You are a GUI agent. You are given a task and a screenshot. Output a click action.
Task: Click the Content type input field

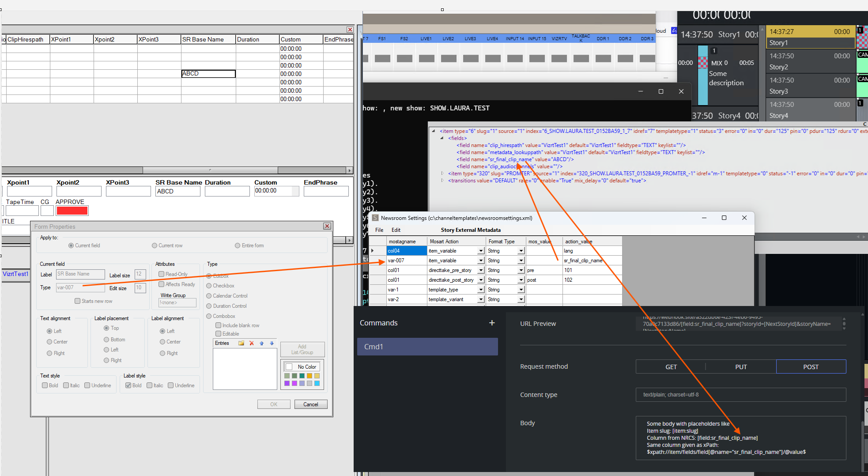pyautogui.click(x=740, y=395)
